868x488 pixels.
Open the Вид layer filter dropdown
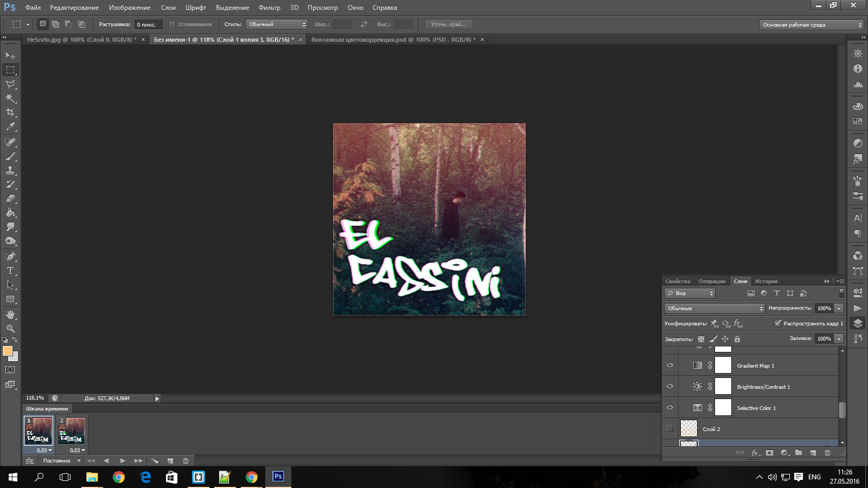pos(690,293)
